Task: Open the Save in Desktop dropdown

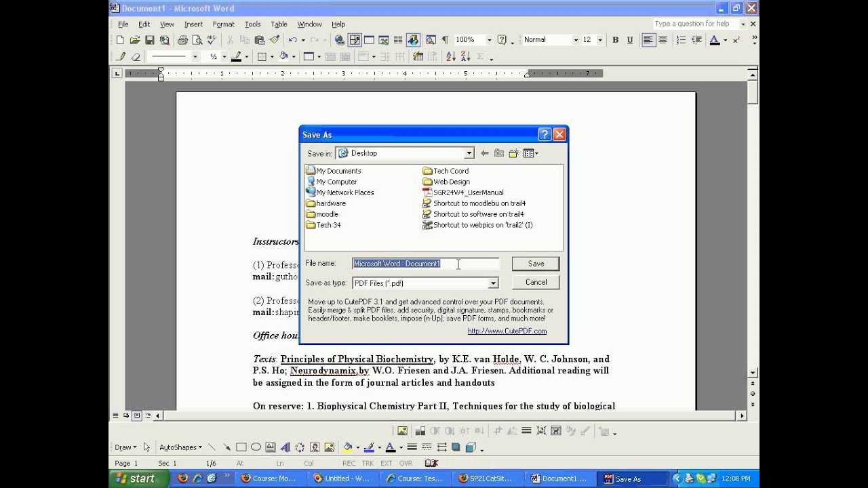Action: point(469,153)
